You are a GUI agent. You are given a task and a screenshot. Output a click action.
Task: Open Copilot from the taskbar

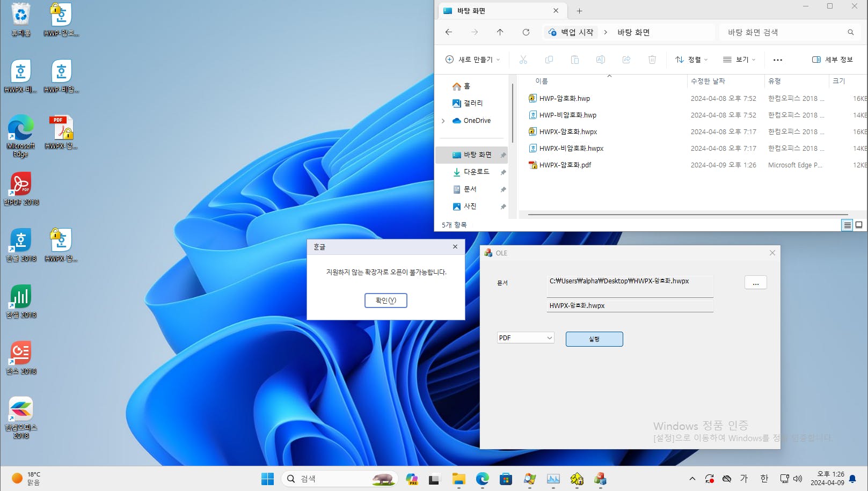[412, 479]
